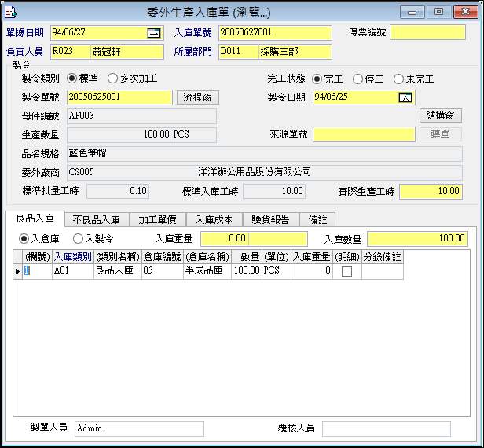Select the 入製令 radio option
The width and height of the screenshot is (484, 448).
pyautogui.click(x=78, y=238)
